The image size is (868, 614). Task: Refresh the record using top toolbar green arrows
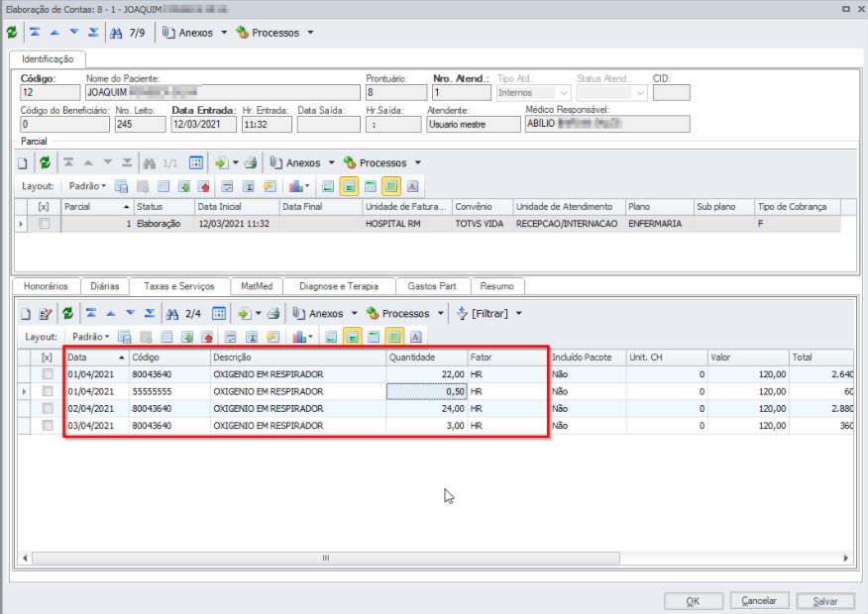coord(12,33)
